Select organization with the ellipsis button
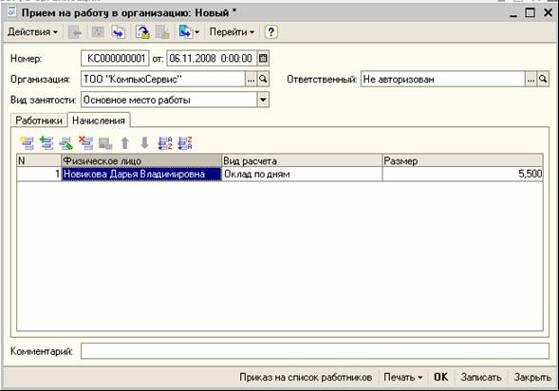Screen dimensions: 559x391 251,79
